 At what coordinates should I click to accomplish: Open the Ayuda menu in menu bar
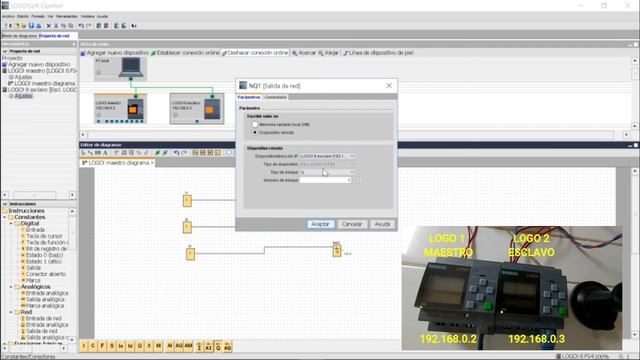pos(102,16)
